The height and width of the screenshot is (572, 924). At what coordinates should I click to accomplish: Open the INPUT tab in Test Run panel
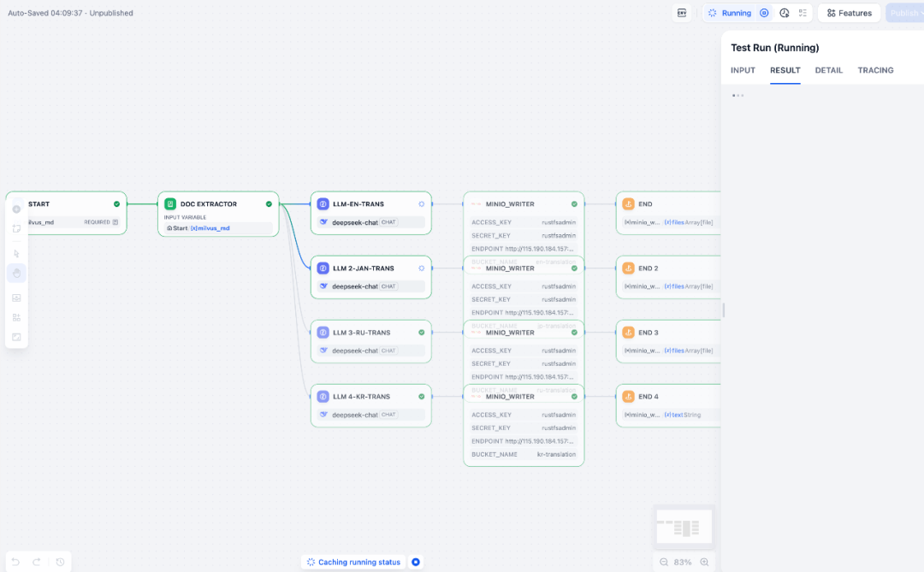point(743,70)
